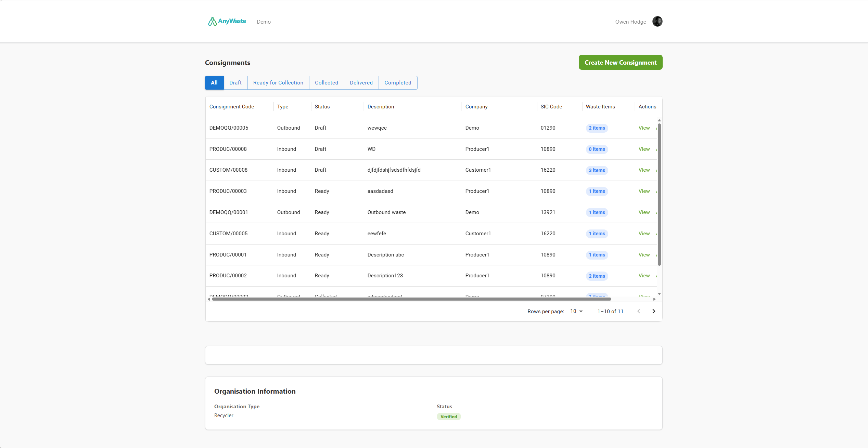868x448 pixels.
Task: Click Waste Items column header
Action: pos(600,107)
